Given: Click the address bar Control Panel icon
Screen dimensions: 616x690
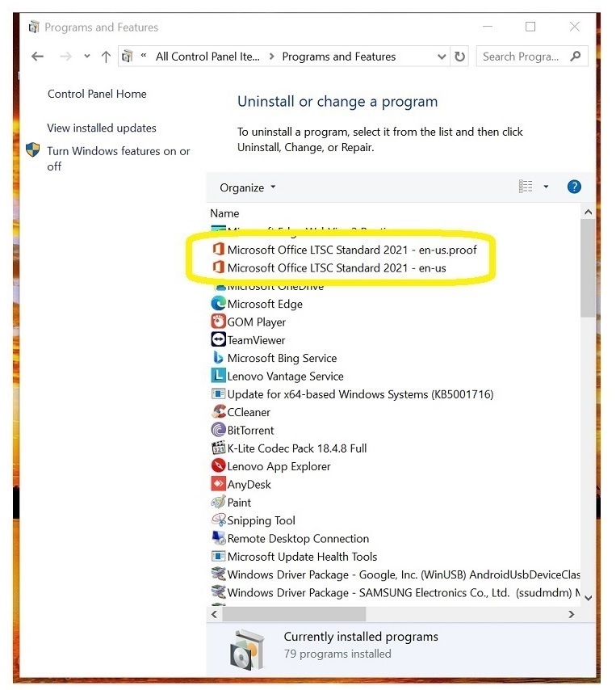Looking at the screenshot, I should (128, 57).
